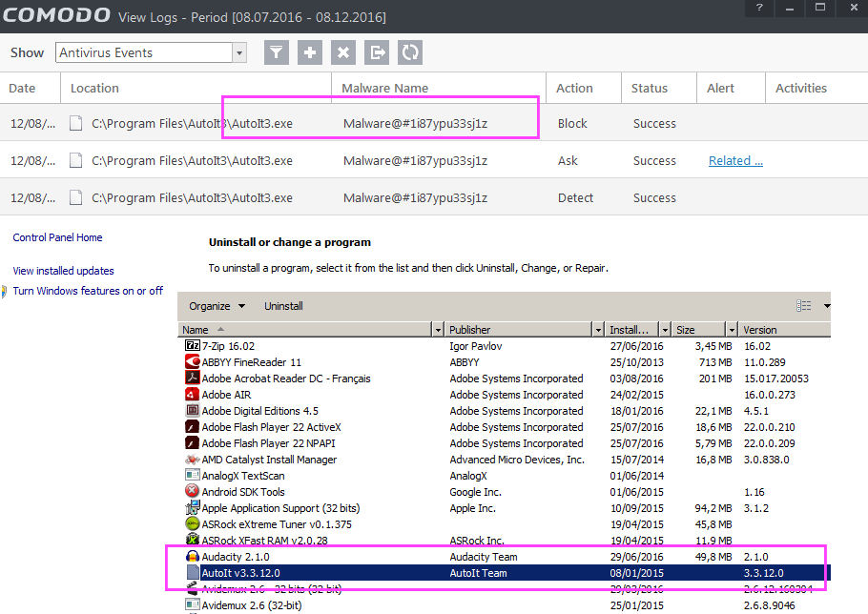This screenshot has height=614, width=868.
Task: Select the Detect action log row
Action: (434, 197)
